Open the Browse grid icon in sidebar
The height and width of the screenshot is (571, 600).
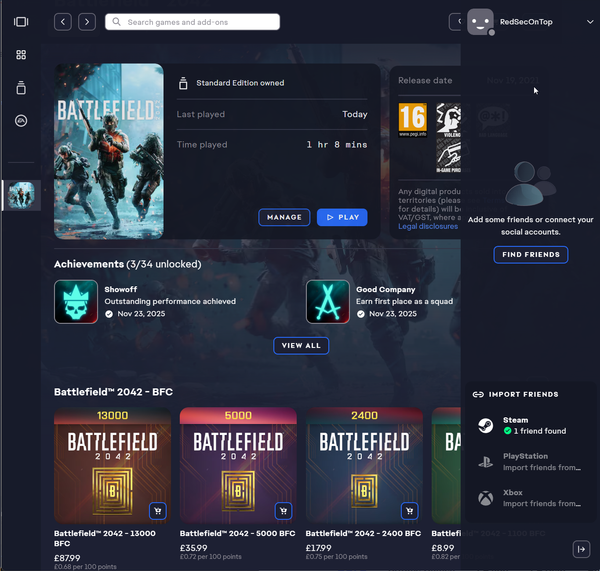coord(21,55)
